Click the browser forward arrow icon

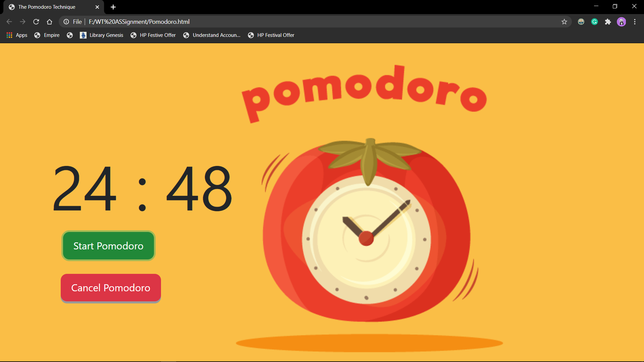pos(22,21)
